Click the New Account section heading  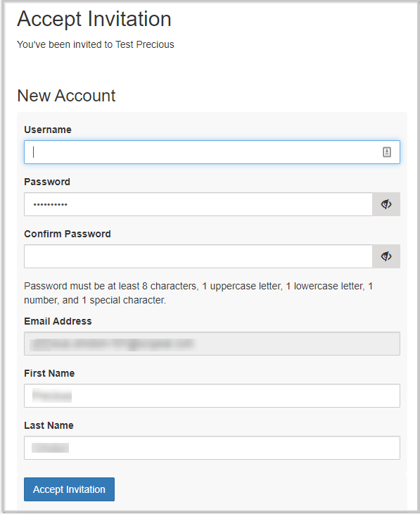click(66, 96)
